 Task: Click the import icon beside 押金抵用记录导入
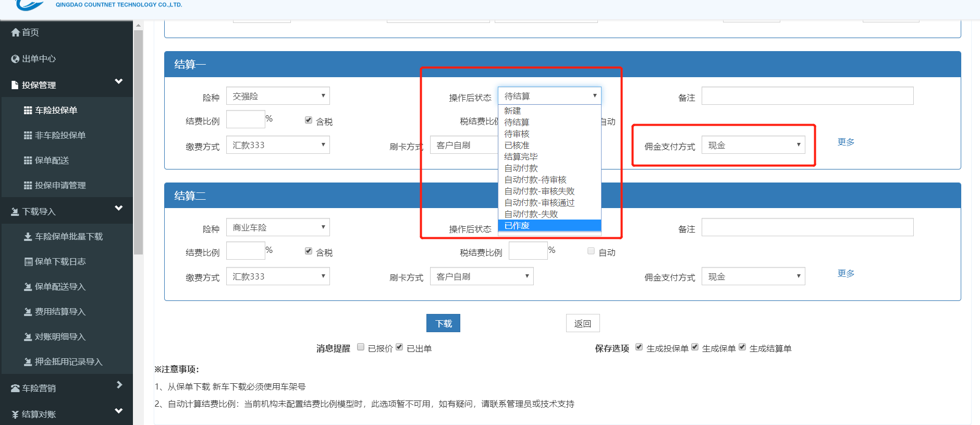(x=28, y=362)
